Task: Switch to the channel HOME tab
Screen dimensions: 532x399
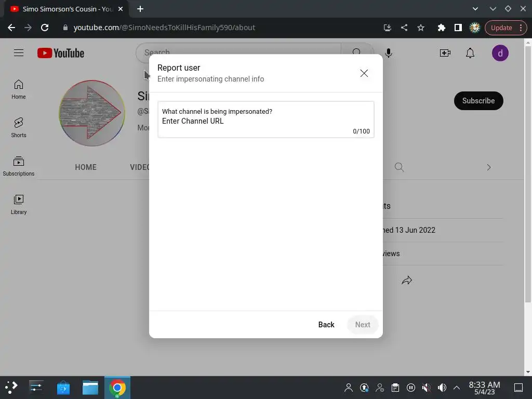Action: click(86, 167)
